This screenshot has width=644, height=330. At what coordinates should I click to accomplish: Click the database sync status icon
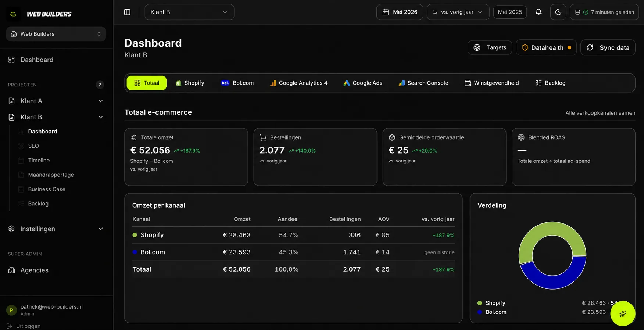(x=577, y=12)
